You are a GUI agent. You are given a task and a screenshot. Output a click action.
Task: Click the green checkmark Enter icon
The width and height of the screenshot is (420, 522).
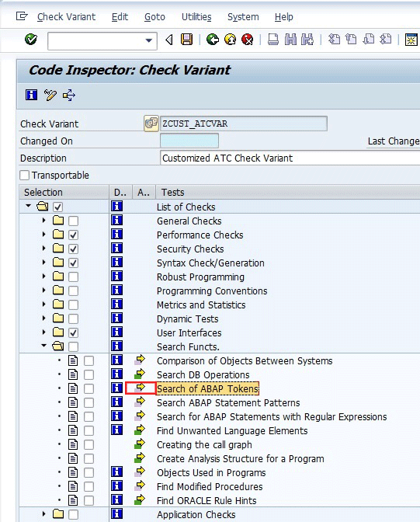click(31, 40)
